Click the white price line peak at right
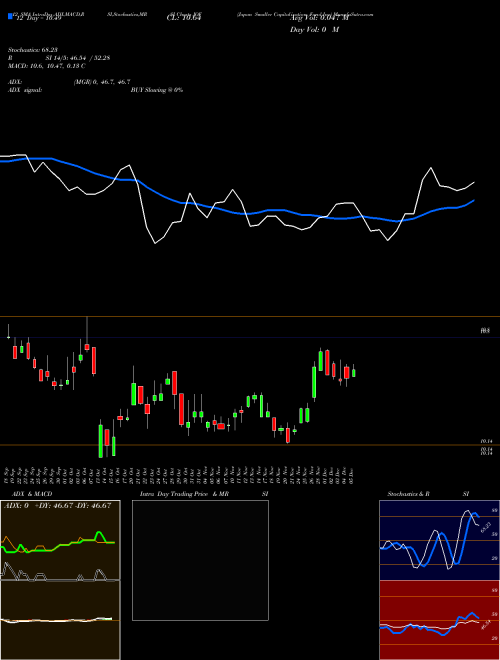 tap(431, 168)
